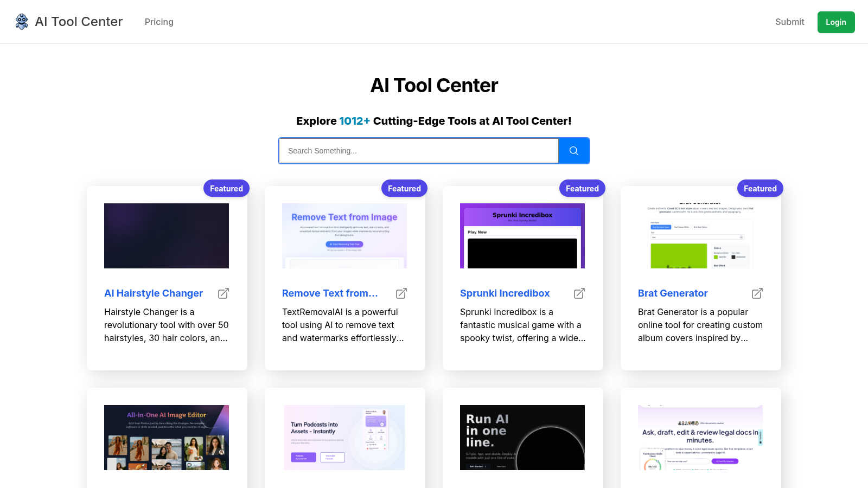
Task: Click the 1012+ tools count text
Action: [354, 121]
